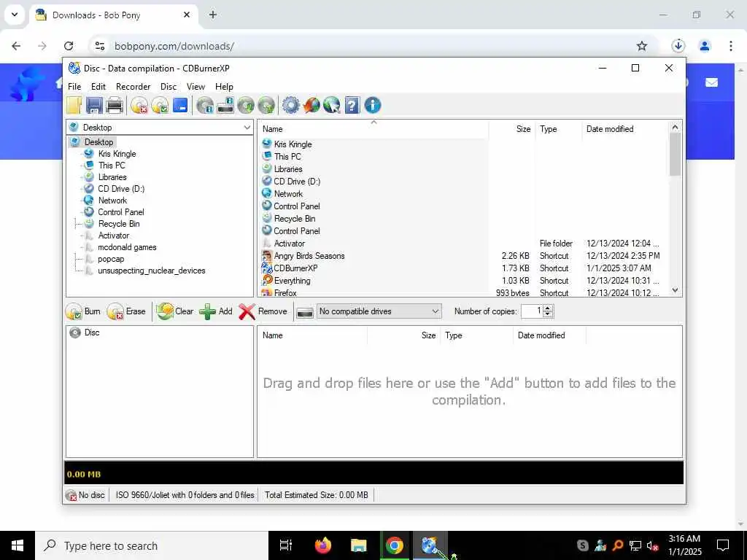This screenshot has width=747, height=560.
Task: Open the View menu
Action: (196, 87)
